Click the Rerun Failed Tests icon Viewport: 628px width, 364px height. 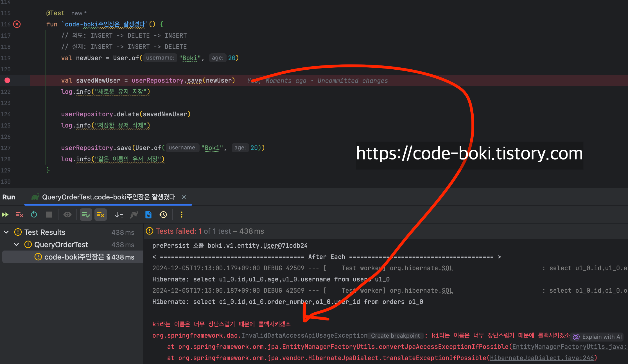[x=19, y=215]
